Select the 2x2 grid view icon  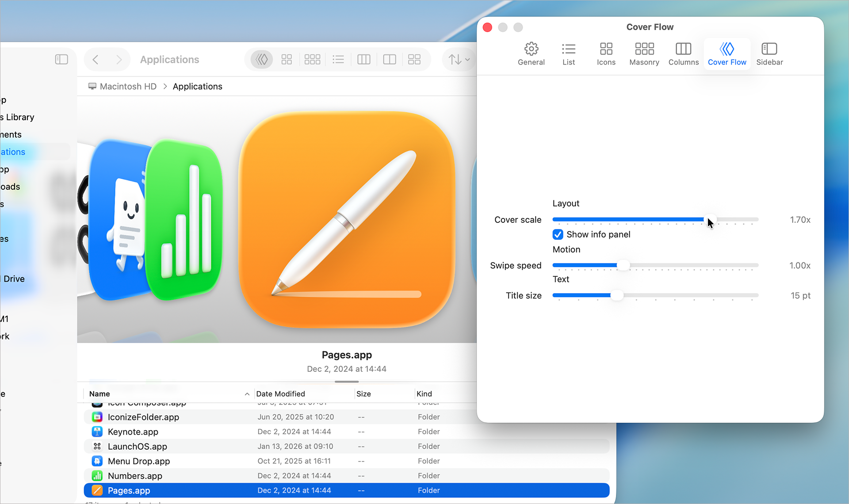pyautogui.click(x=287, y=59)
